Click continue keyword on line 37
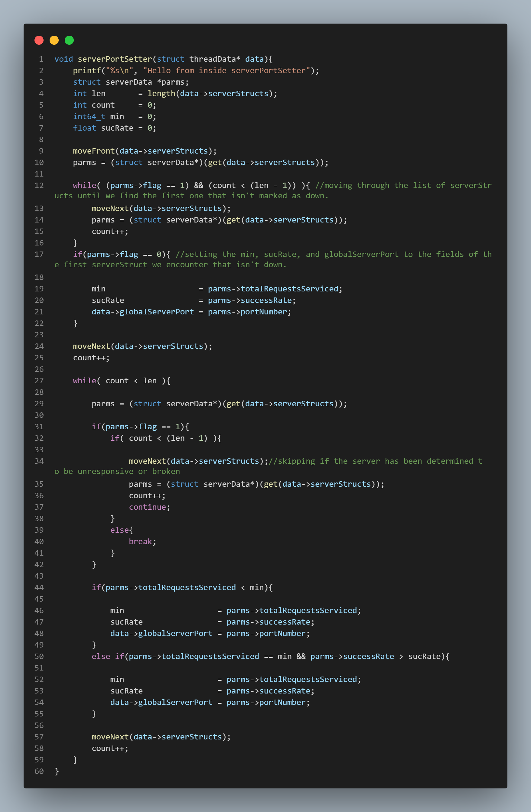Viewport: 531px width, 812px height. click(148, 507)
